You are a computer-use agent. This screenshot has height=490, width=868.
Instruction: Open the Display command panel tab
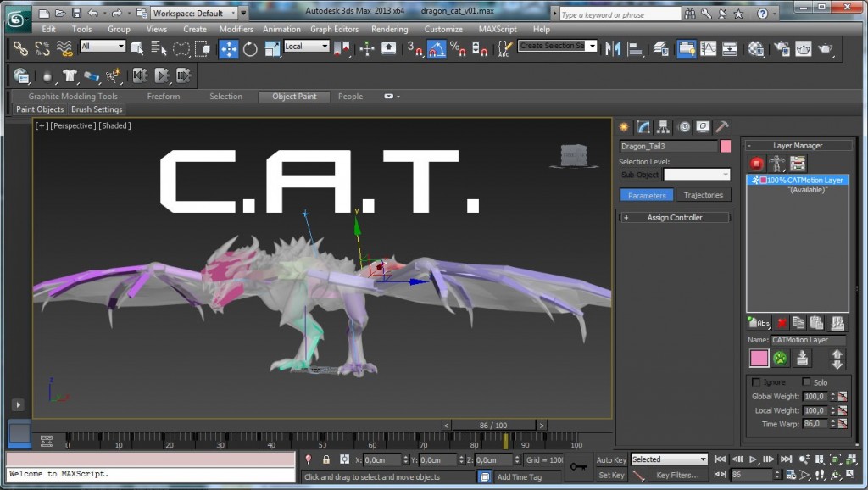click(x=703, y=127)
